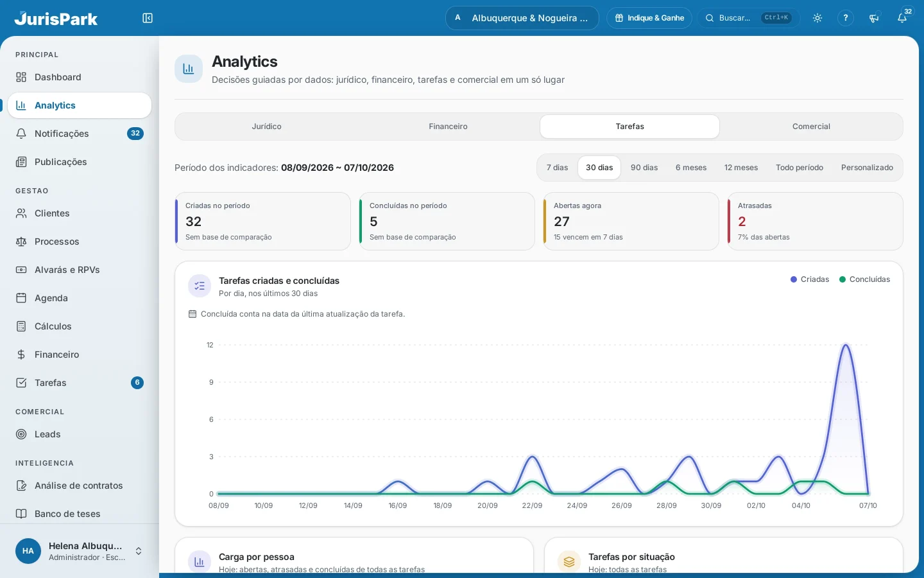Click the Buscar search field
The image size is (924, 578).
[749, 18]
